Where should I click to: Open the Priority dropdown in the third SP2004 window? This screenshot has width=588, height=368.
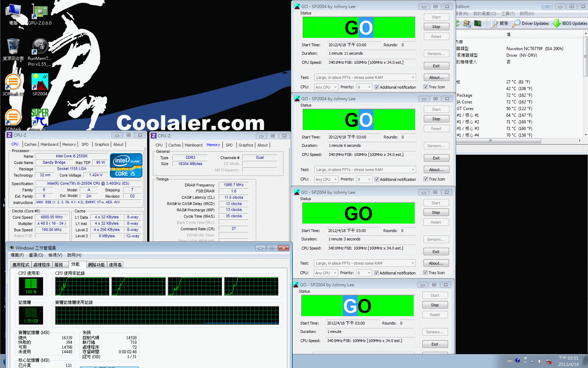364,273
